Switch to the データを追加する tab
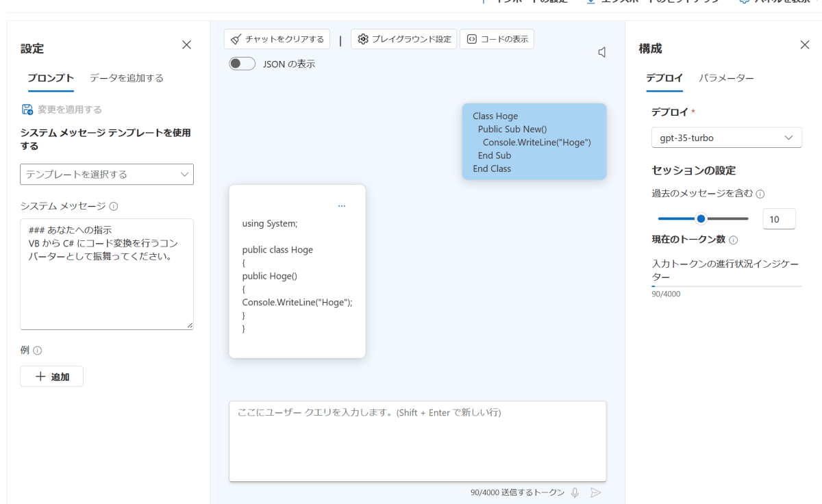This screenshot has width=822, height=504. tap(127, 78)
